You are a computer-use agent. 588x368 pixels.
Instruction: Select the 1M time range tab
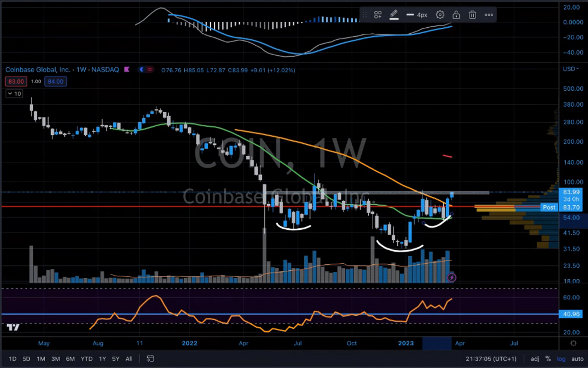41,359
